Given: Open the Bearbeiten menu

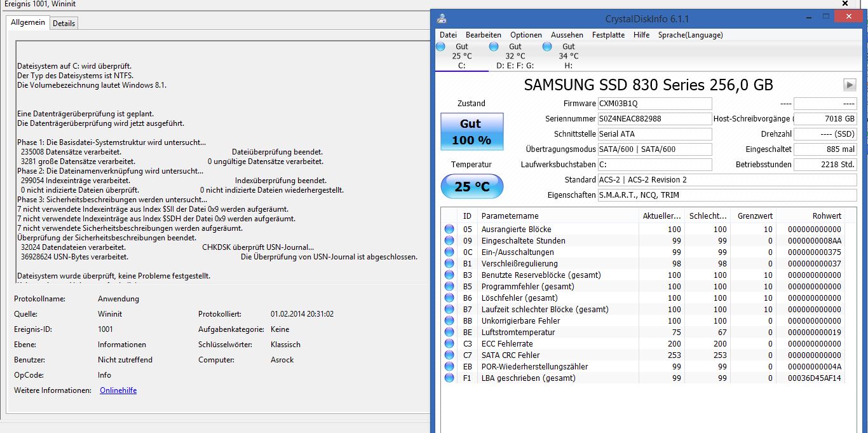Looking at the screenshot, I should pyautogui.click(x=484, y=35).
